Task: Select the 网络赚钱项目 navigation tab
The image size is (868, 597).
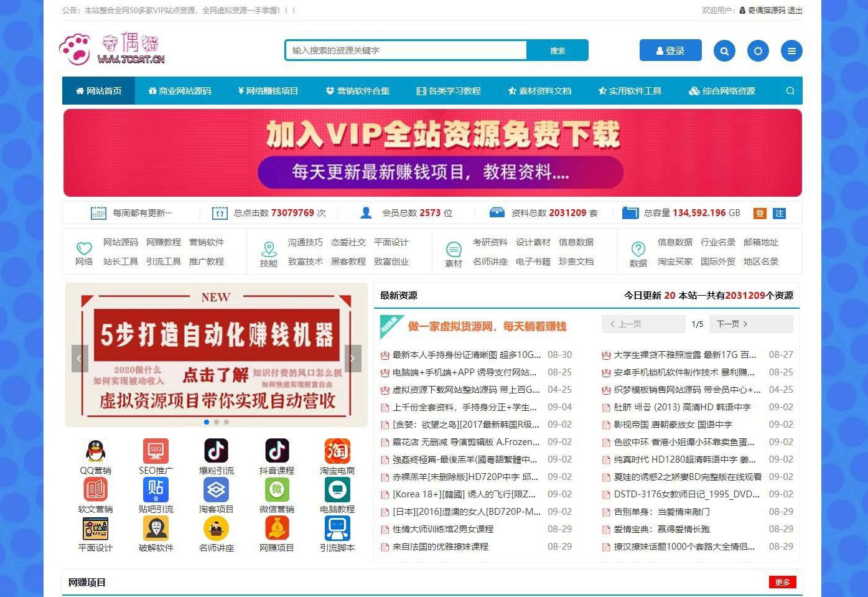Action: coord(268,91)
